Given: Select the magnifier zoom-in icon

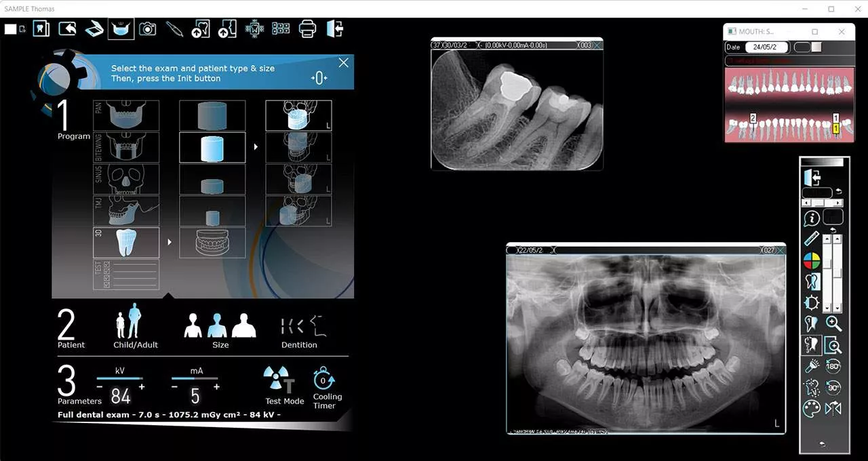Looking at the screenshot, I should click(833, 324).
